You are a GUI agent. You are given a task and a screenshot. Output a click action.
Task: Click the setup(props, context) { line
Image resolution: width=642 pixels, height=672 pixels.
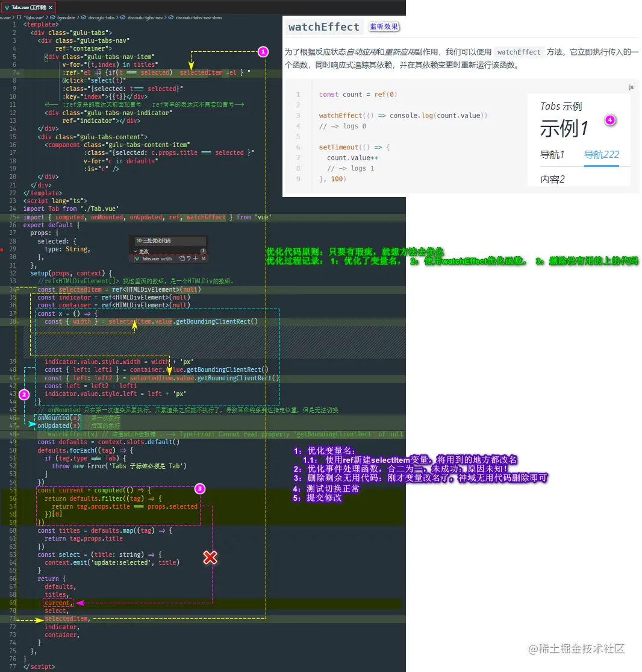pos(71,273)
